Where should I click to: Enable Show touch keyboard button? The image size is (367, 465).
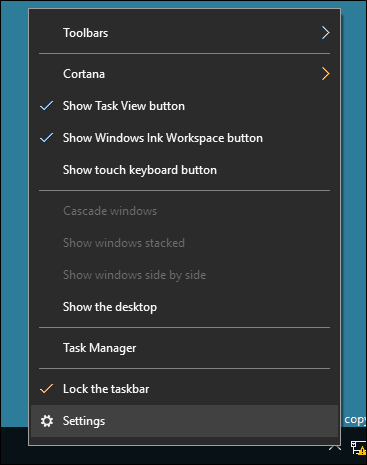click(x=184, y=170)
